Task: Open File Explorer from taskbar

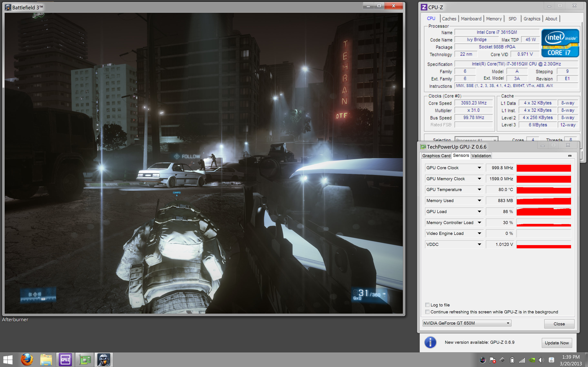Action: [46, 359]
